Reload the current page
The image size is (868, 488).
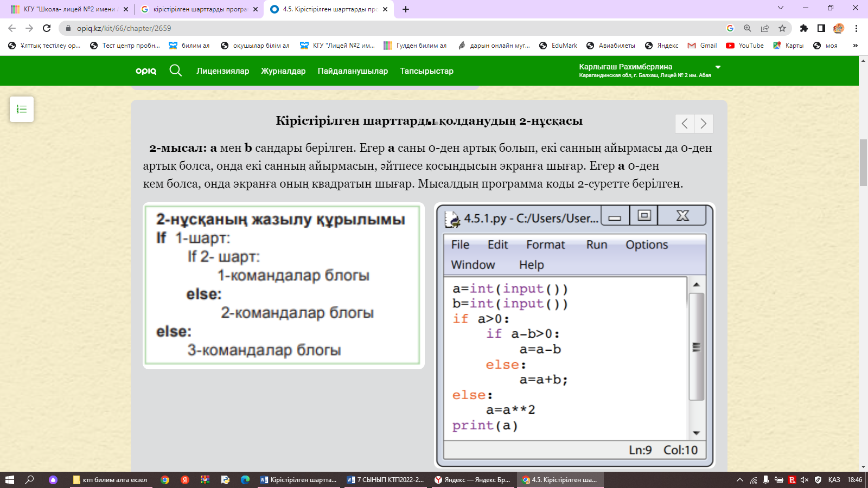(47, 28)
